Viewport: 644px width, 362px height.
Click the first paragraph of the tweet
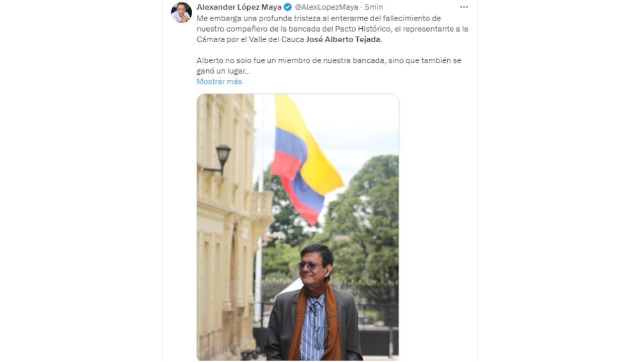(x=333, y=29)
